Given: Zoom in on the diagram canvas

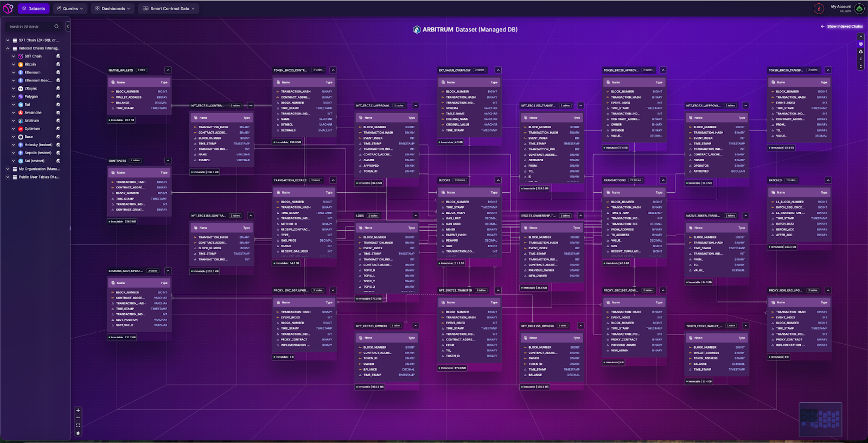Looking at the screenshot, I should point(78,410).
